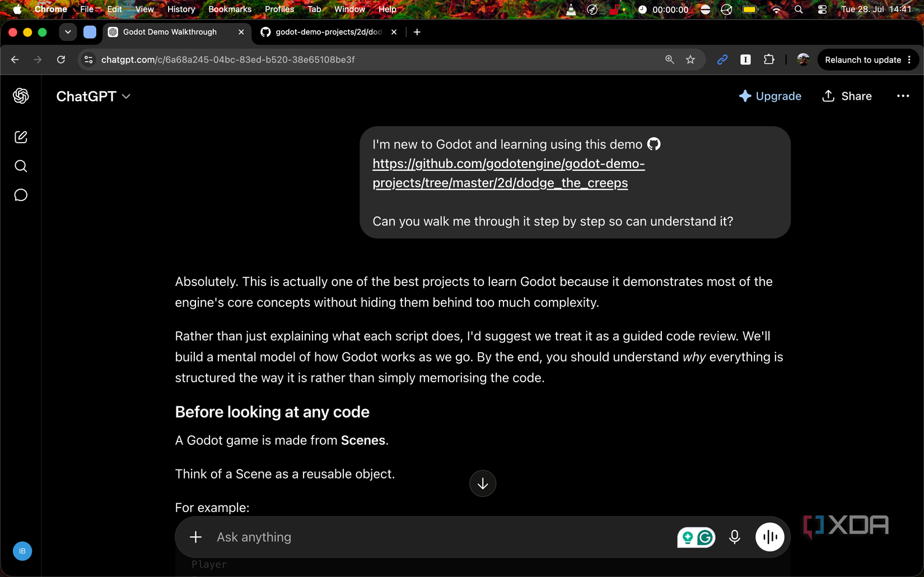This screenshot has width=924, height=577.
Task: Go forward in browser history
Action: coord(38,59)
